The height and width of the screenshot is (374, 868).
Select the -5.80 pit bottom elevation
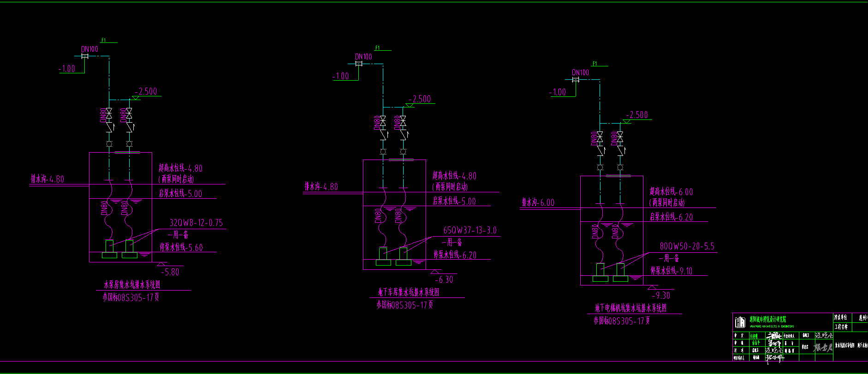click(x=169, y=272)
